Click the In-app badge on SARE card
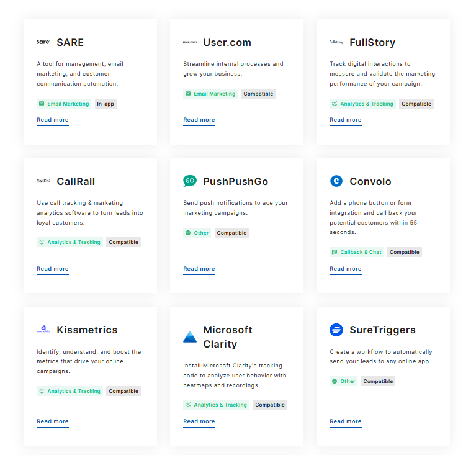Image resolution: width=476 pixels, height=455 pixels. coord(106,104)
